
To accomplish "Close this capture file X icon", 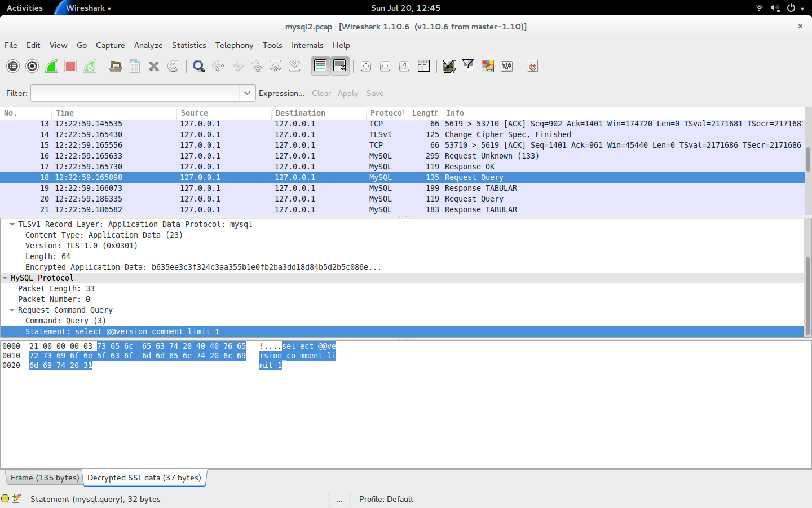I will click(154, 66).
